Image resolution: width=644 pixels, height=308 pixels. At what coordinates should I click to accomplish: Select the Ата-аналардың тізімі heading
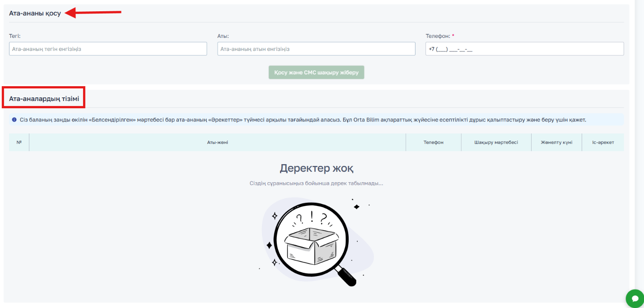[44, 98]
